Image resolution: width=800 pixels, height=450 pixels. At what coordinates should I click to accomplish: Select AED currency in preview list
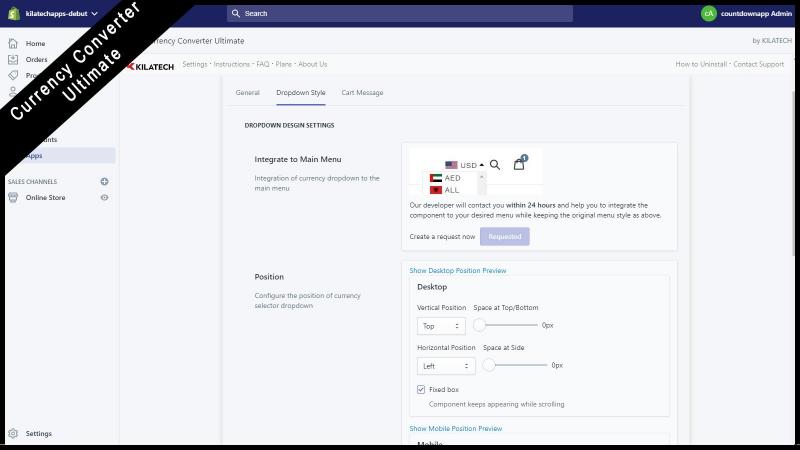coord(445,178)
